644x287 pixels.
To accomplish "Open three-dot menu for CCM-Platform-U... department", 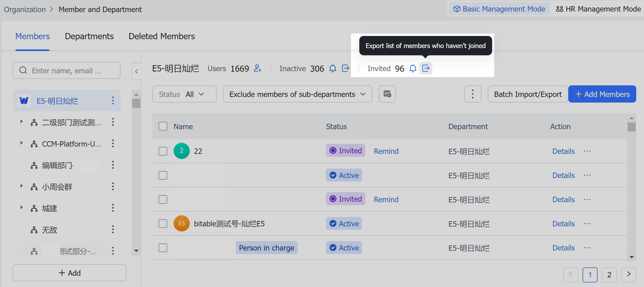I will (x=113, y=144).
